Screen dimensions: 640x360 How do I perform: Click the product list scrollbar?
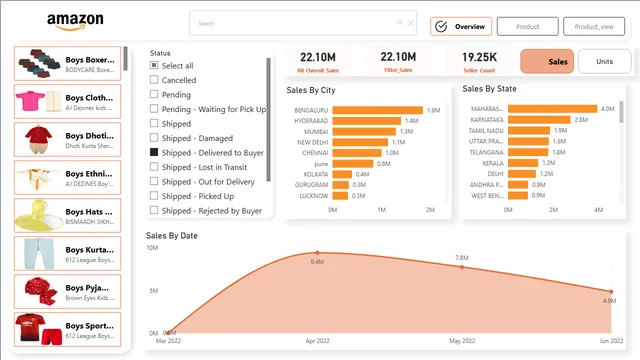click(125, 59)
